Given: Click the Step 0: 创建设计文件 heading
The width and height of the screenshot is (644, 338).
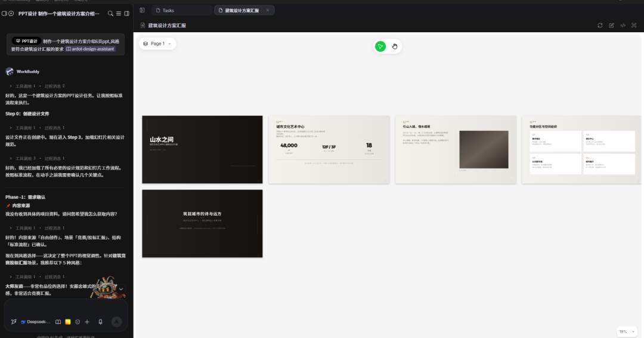Looking at the screenshot, I should click(x=27, y=114).
